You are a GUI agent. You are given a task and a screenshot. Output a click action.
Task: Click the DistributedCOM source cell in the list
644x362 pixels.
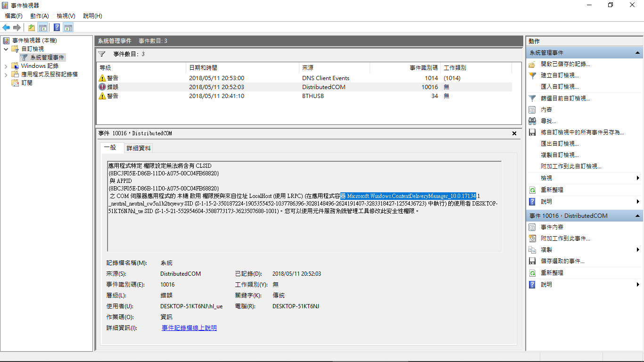[x=323, y=87]
